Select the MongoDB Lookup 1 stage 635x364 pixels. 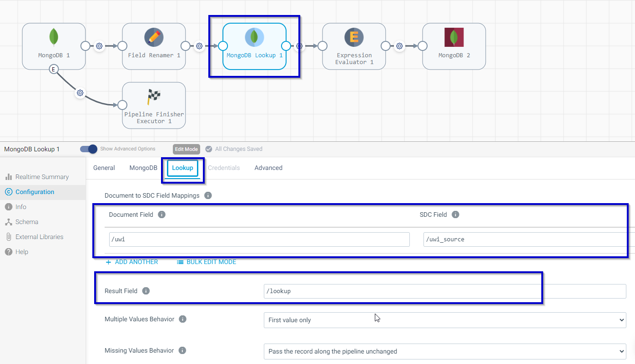(x=254, y=46)
